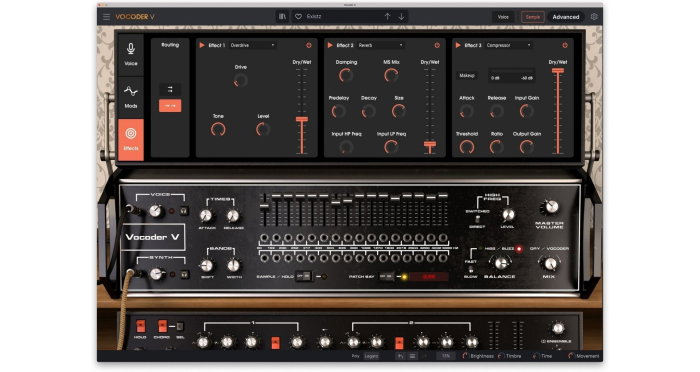Open the hamburger main menu
700x372 pixels.
(106, 17)
